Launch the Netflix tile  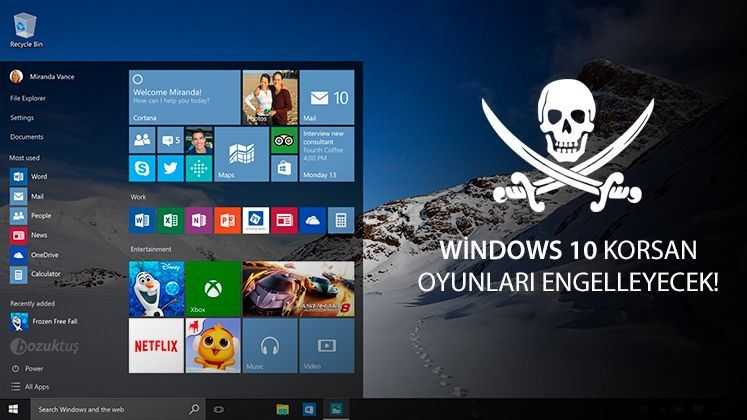(156, 346)
